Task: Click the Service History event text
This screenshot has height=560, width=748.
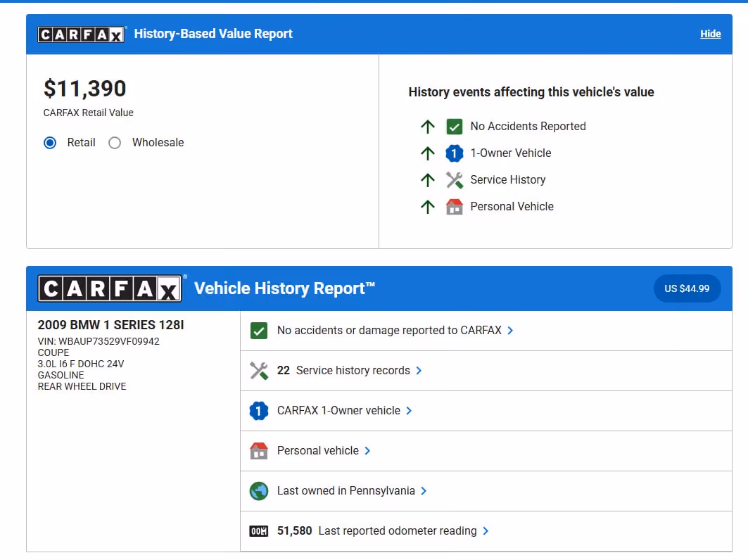Action: click(508, 180)
